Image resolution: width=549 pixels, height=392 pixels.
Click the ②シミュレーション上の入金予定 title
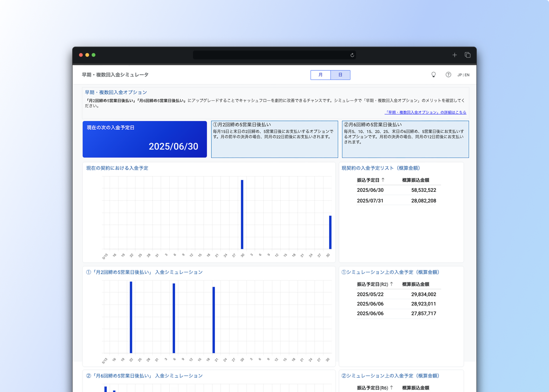click(390, 376)
